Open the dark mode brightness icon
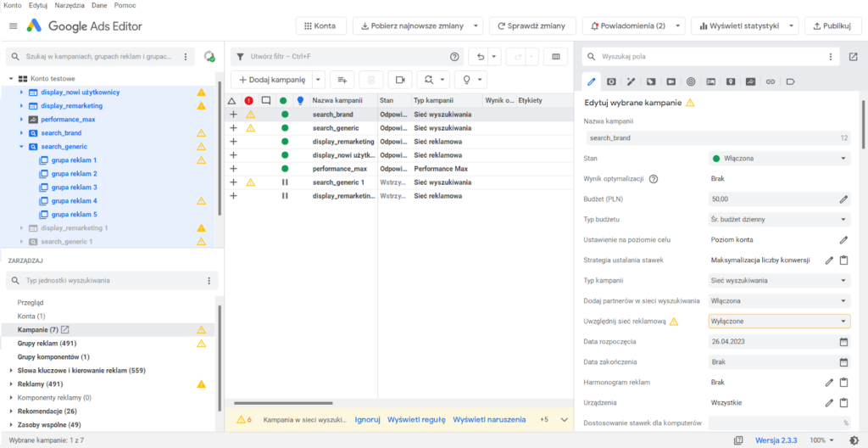The width and height of the screenshot is (868, 448). coord(854,440)
